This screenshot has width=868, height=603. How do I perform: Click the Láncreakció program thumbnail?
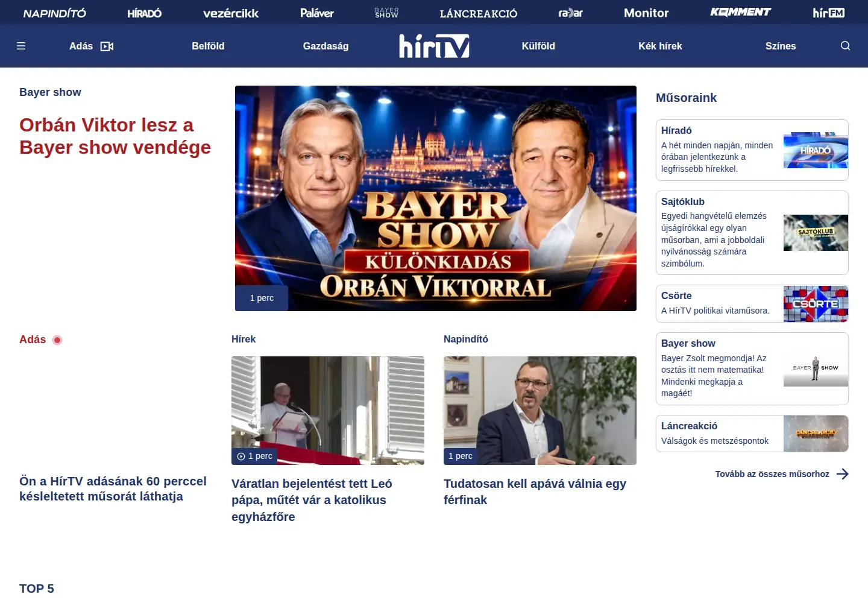(x=816, y=434)
